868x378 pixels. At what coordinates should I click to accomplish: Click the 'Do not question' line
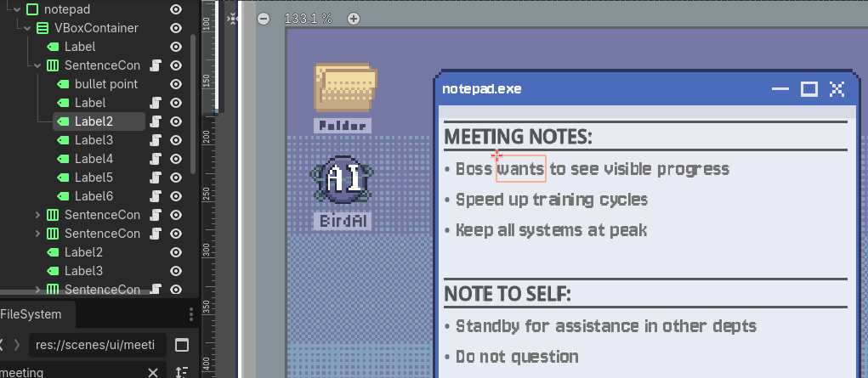[517, 357]
